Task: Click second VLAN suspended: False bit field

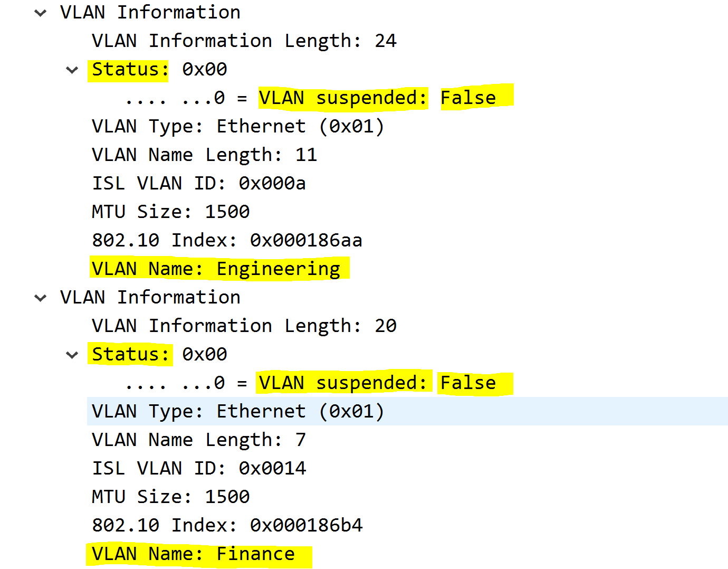Action: point(311,383)
